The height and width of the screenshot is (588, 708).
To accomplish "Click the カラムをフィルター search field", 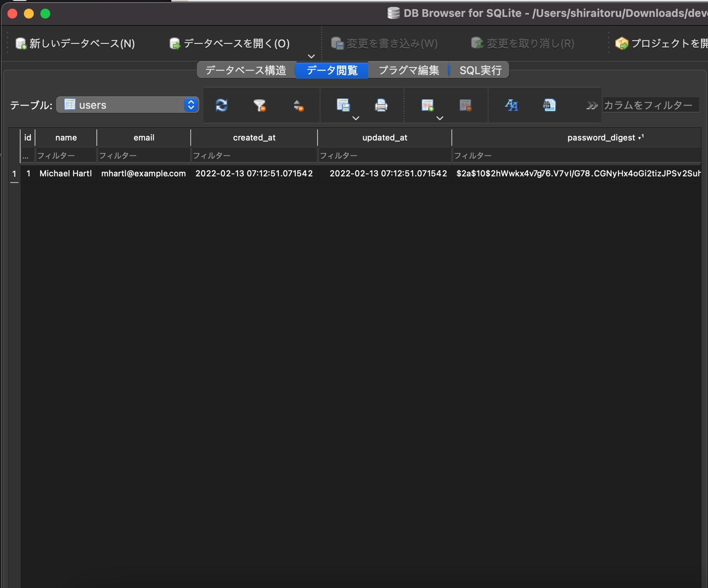I will [651, 105].
